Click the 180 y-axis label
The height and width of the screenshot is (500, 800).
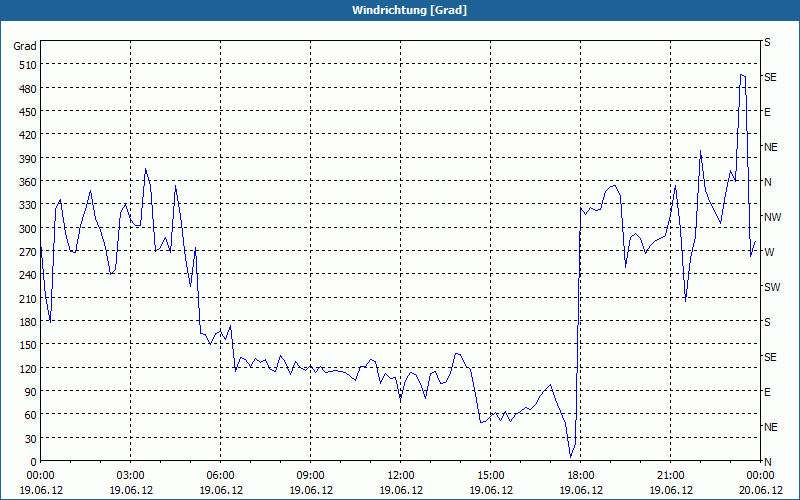click(x=28, y=322)
